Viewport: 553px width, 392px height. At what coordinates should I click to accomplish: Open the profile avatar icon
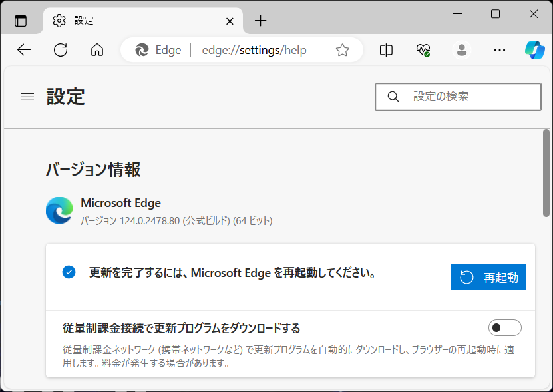coord(461,50)
